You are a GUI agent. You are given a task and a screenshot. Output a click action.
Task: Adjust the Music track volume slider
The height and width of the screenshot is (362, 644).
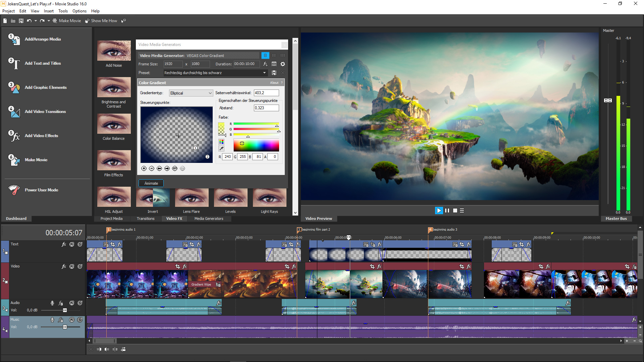click(x=64, y=327)
